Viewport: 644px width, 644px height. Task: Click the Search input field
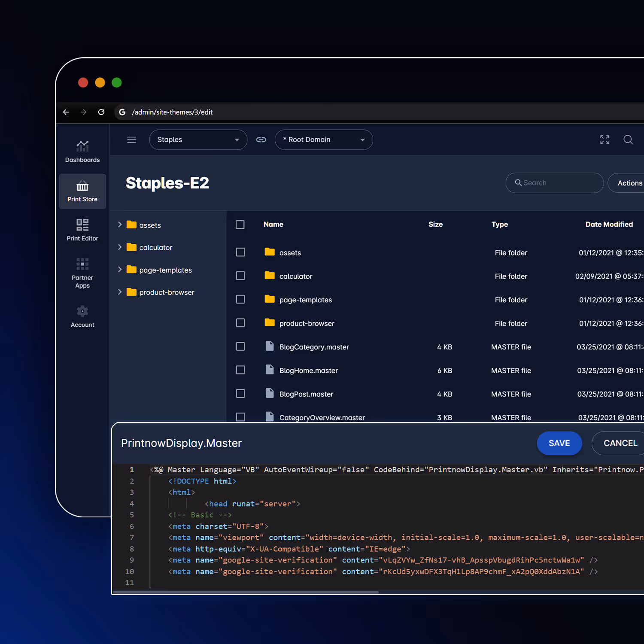[x=555, y=183]
